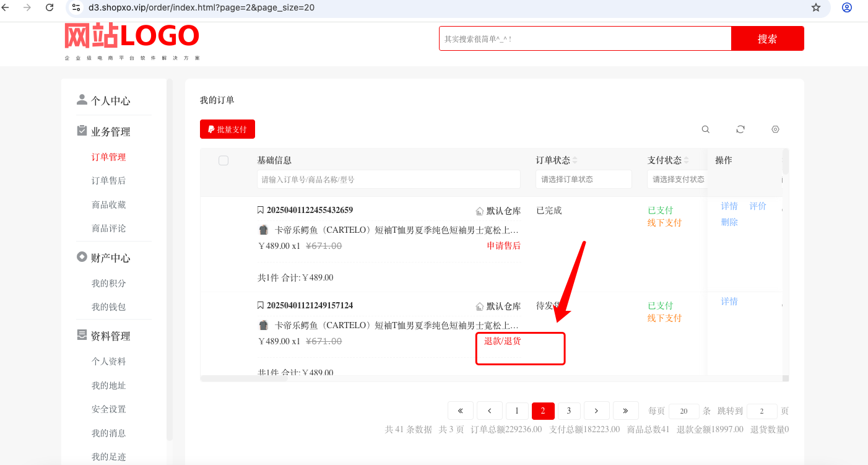This screenshot has height=465, width=868.
Task: Click the 资料管理 icon in sidebar
Action: pyautogui.click(x=82, y=335)
